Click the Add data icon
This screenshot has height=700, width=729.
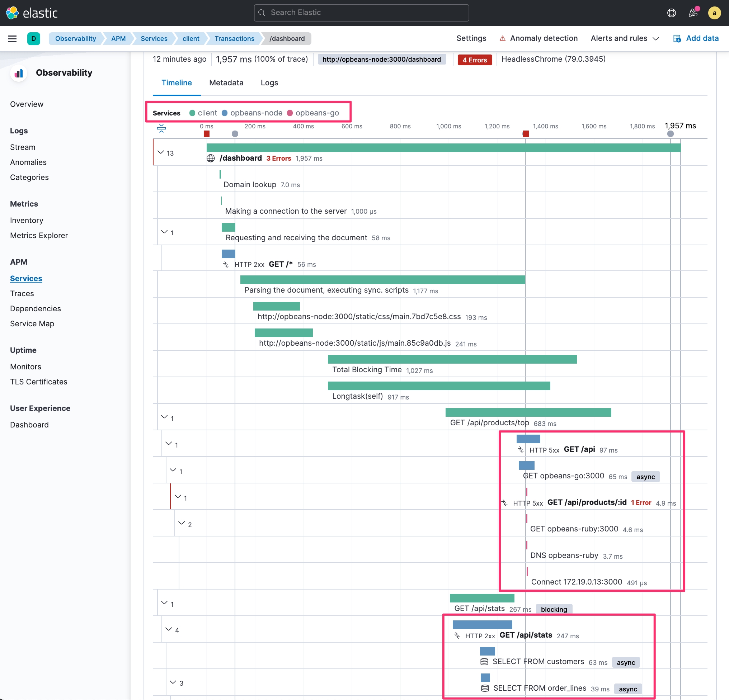pos(677,39)
